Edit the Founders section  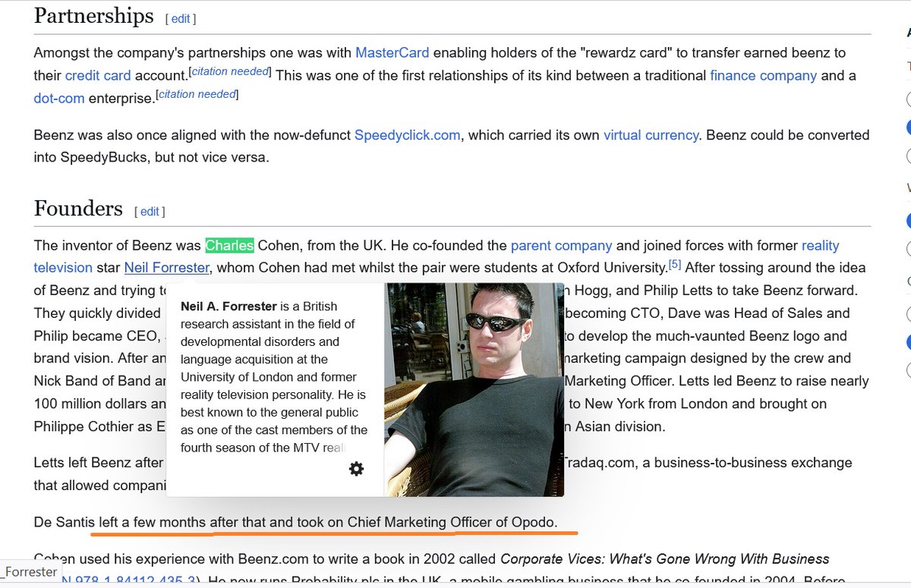point(150,212)
